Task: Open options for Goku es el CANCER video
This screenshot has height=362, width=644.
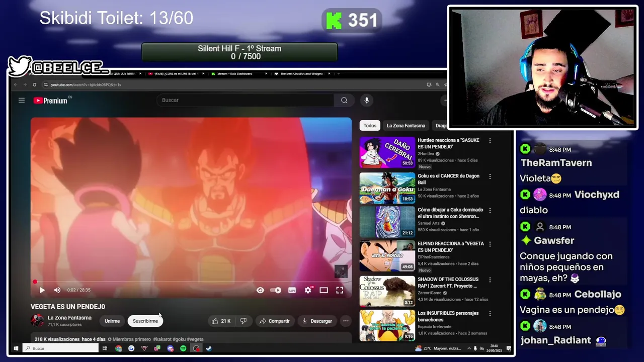Action: [x=490, y=176]
